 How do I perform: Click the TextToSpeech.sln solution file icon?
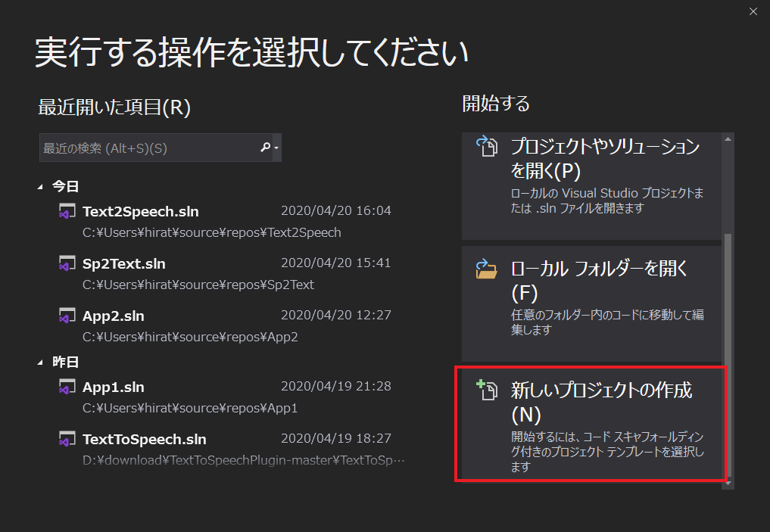[x=67, y=439]
